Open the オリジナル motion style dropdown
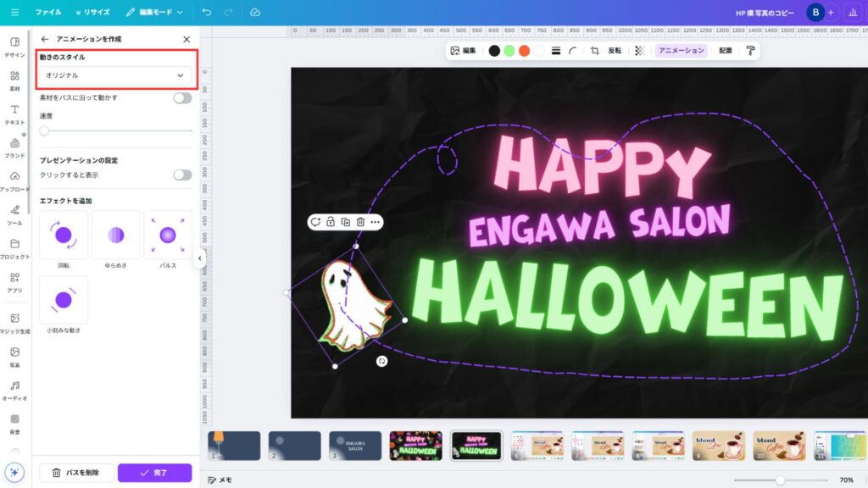868x488 pixels. [115, 75]
